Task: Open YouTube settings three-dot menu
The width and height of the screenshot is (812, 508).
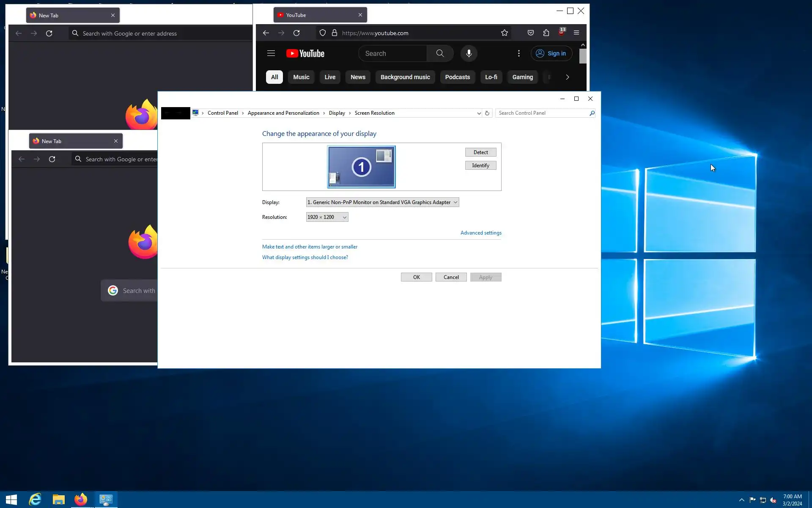Action: pos(518,53)
